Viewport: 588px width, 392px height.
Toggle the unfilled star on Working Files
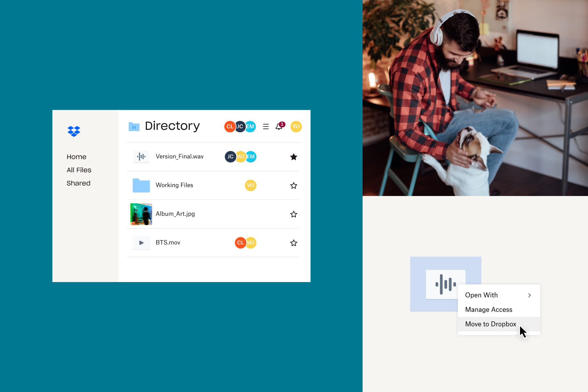[x=293, y=186]
